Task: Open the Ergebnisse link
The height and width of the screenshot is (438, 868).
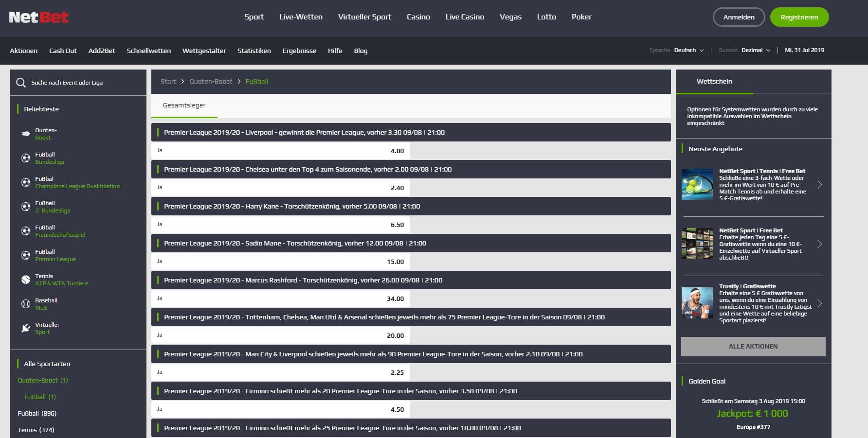Action: 299,51
